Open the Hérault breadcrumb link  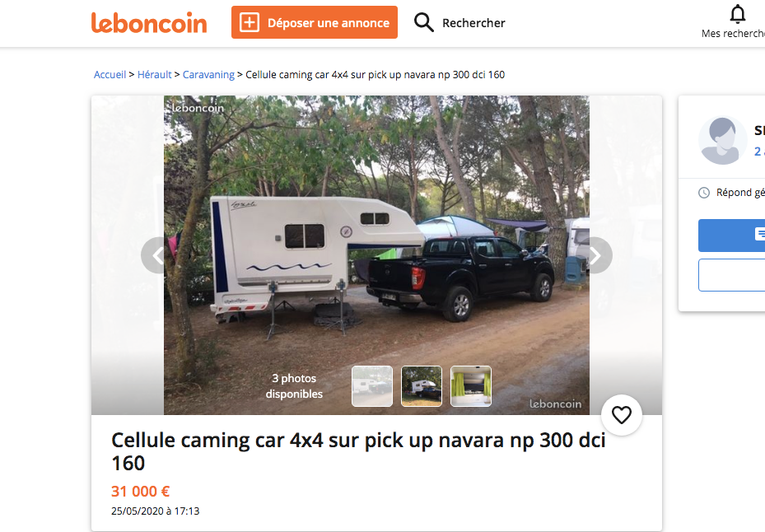pos(154,75)
